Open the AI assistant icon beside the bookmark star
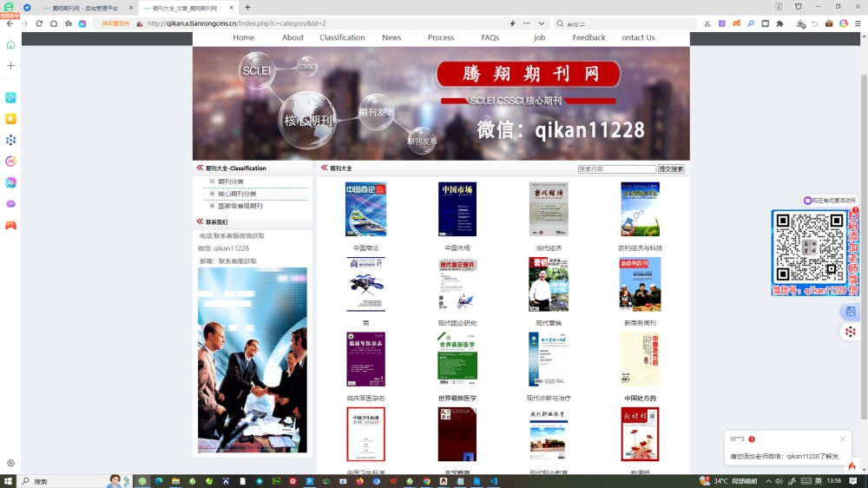This screenshot has height=488, width=868. pyautogui.click(x=82, y=23)
